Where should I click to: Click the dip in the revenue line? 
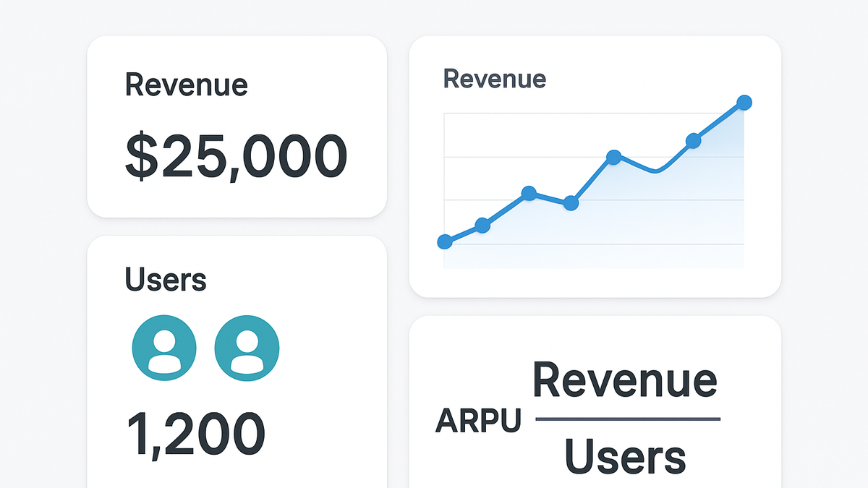[x=655, y=171]
